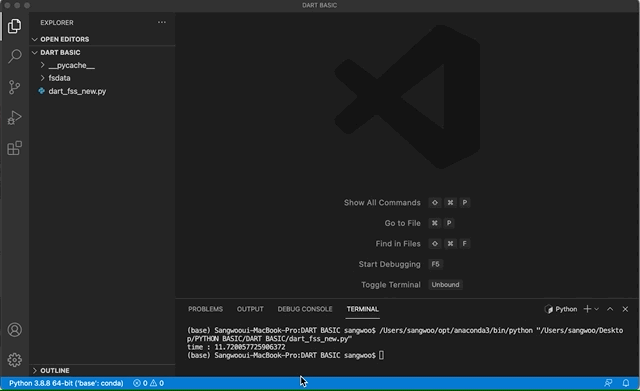Click the Show All Commands label
The width and height of the screenshot is (640, 391).
tap(382, 202)
